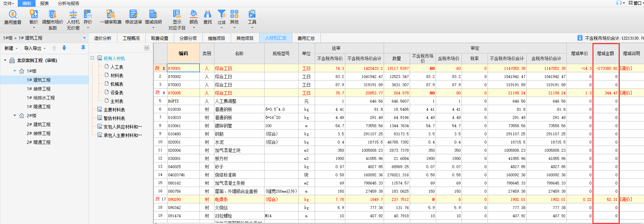Expand the 导入导出 dropdown menu
Screen dimensions: 644x224
[34, 48]
